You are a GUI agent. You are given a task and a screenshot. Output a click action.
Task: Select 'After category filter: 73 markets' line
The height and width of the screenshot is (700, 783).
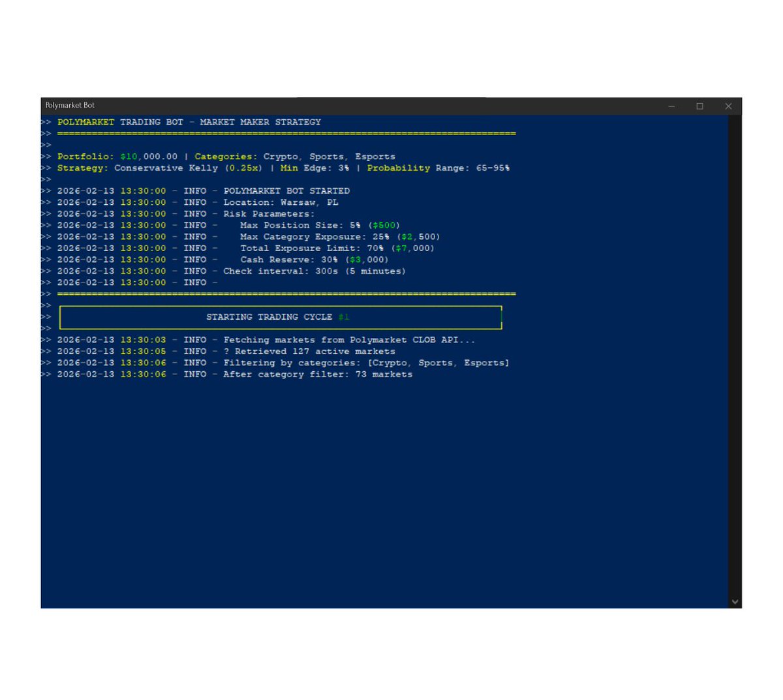(x=318, y=374)
